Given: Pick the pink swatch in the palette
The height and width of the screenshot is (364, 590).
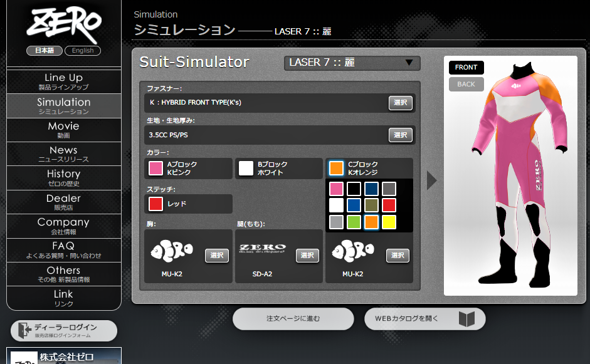Looking at the screenshot, I should pos(336,189).
